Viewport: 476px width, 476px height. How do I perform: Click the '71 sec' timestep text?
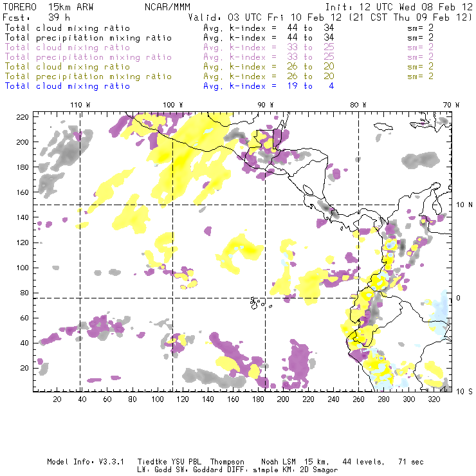(411, 462)
